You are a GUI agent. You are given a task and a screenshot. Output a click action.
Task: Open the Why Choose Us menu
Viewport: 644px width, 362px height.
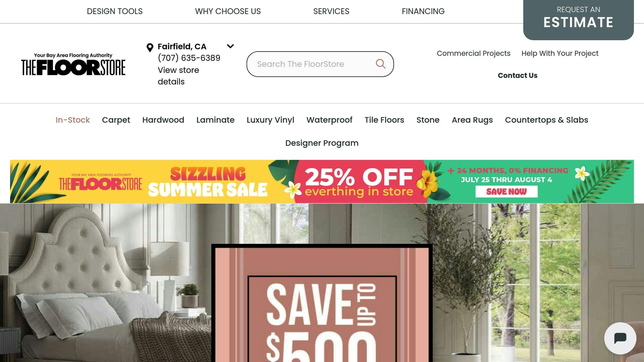click(228, 11)
